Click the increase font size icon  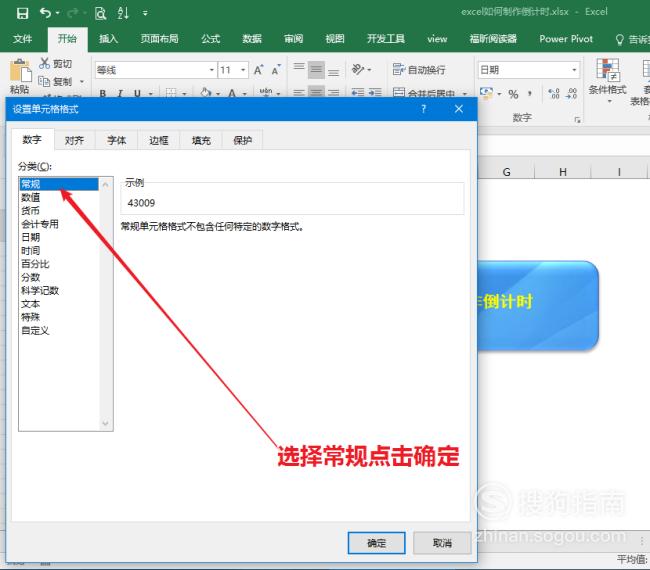tap(259, 70)
